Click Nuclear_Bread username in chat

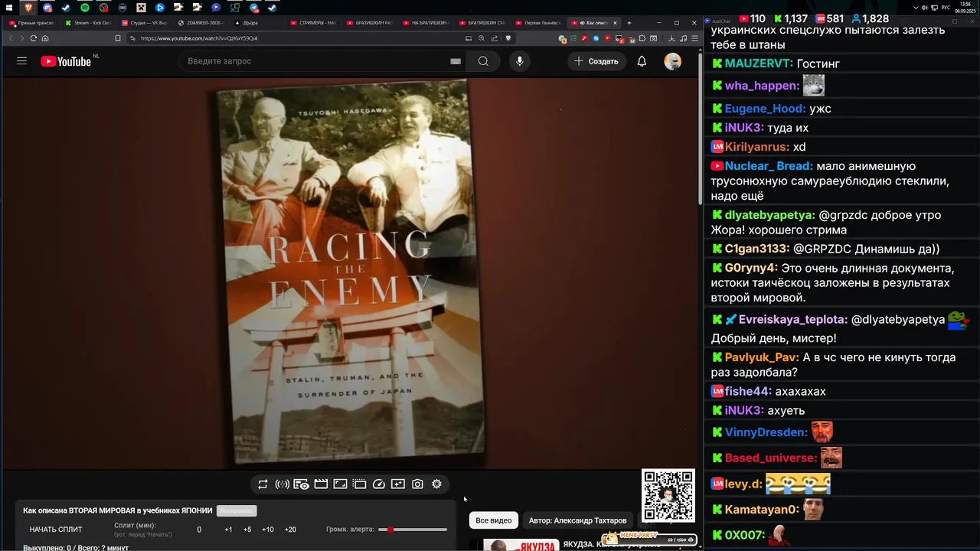[769, 166]
